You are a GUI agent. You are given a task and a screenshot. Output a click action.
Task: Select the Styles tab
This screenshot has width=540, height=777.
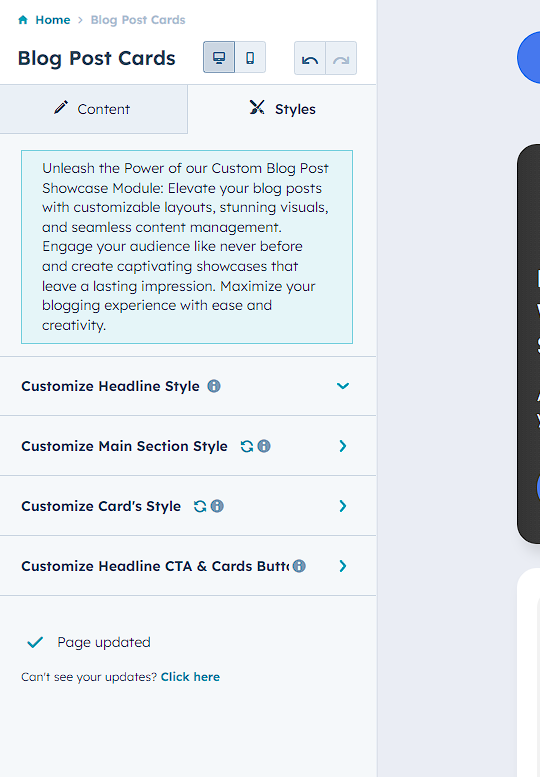pyautogui.click(x=282, y=109)
